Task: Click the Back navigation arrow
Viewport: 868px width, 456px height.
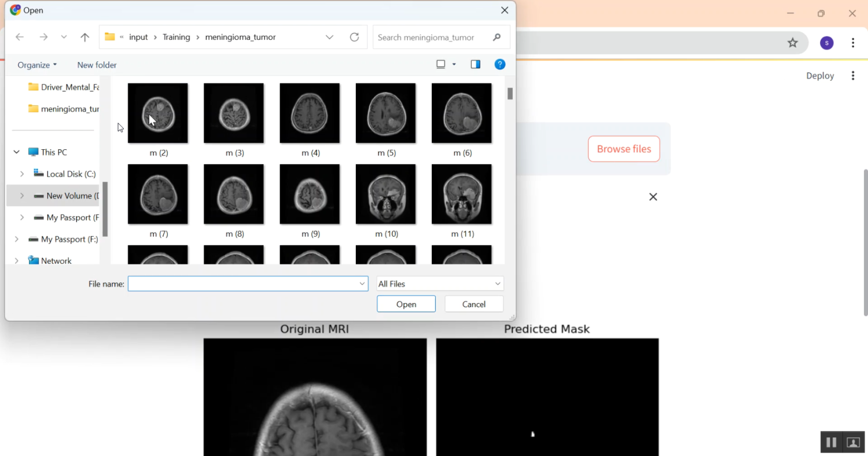Action: [x=20, y=37]
